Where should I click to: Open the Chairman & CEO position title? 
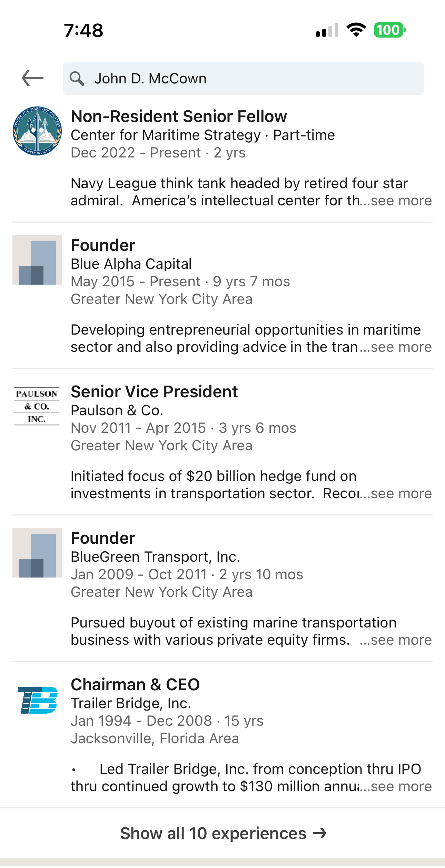pos(135,685)
